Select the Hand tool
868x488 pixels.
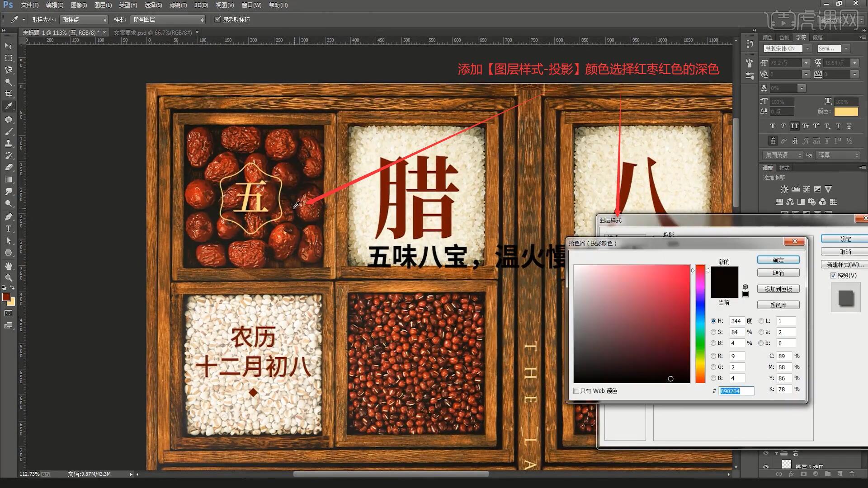pyautogui.click(x=9, y=266)
